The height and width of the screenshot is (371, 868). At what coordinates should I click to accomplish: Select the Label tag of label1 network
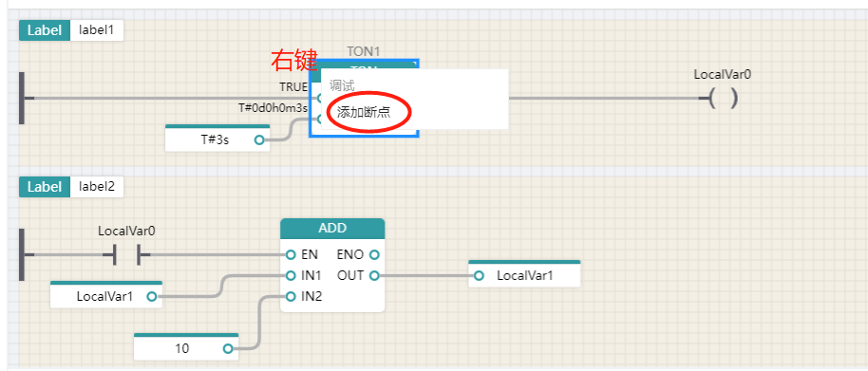pos(45,30)
